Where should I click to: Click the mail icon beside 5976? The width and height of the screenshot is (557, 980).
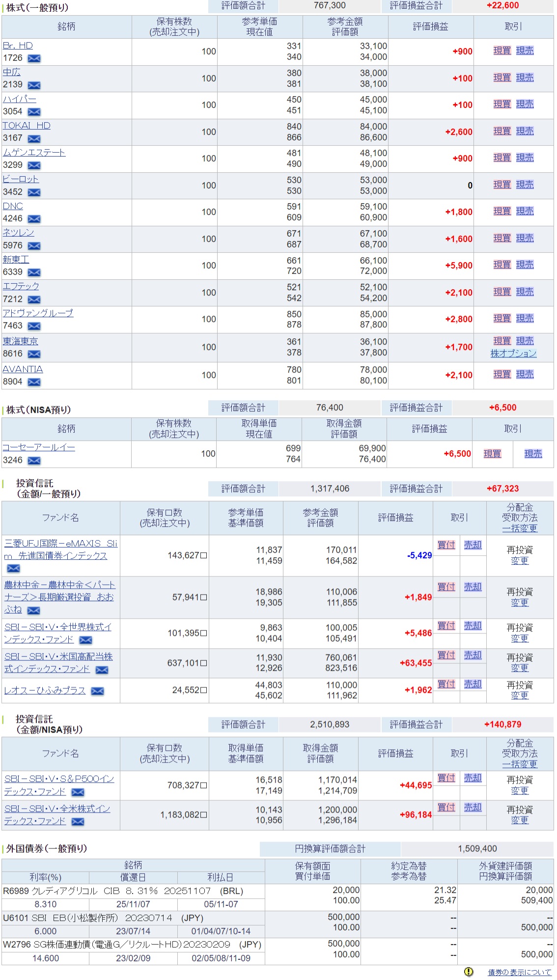click(x=34, y=246)
